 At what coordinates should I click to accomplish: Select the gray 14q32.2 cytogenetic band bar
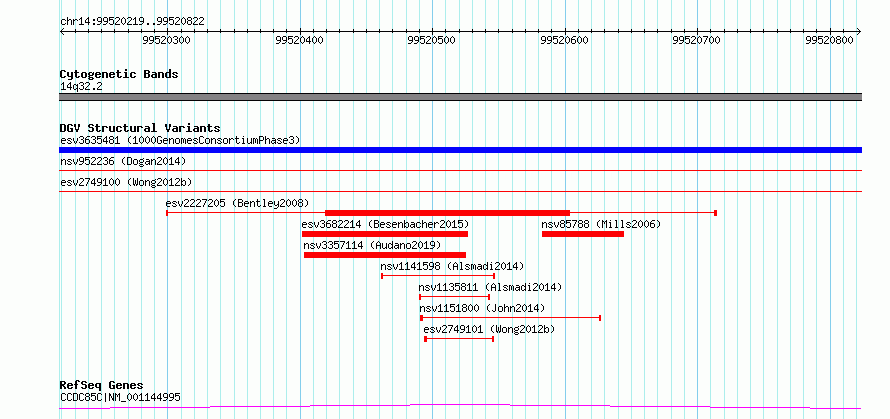pyautogui.click(x=460, y=97)
